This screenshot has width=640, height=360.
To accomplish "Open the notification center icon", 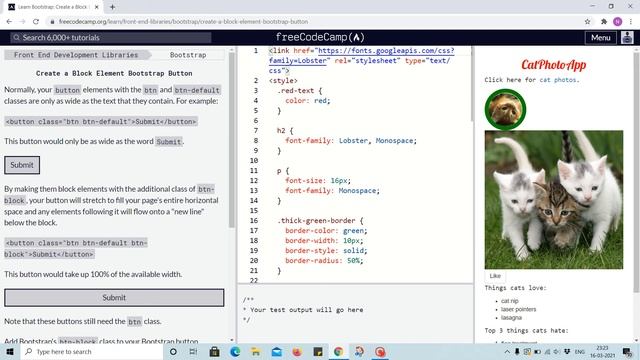I will point(627,351).
